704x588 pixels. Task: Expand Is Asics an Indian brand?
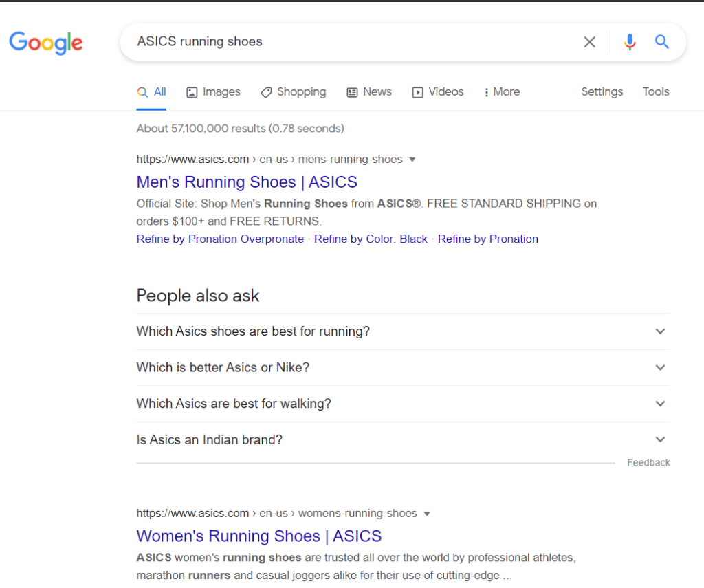tap(403, 439)
